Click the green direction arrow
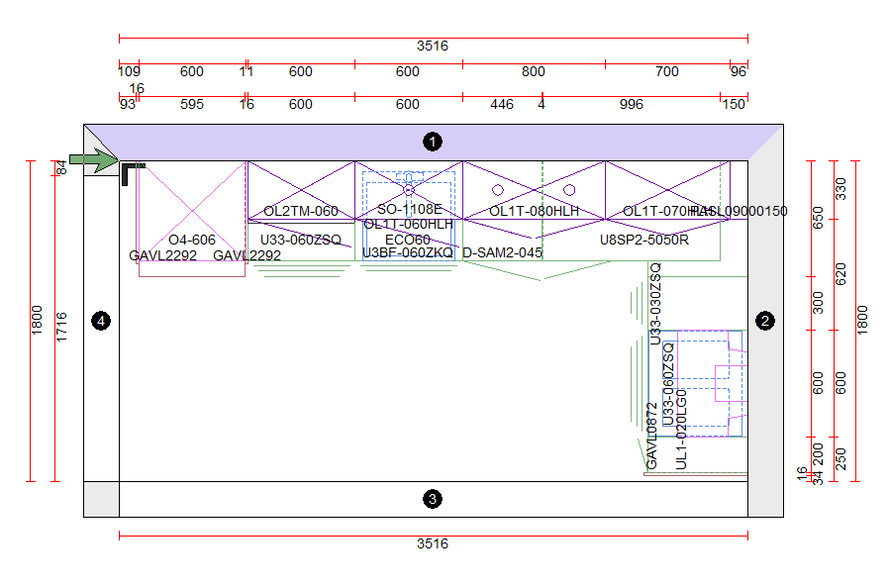 (93, 160)
